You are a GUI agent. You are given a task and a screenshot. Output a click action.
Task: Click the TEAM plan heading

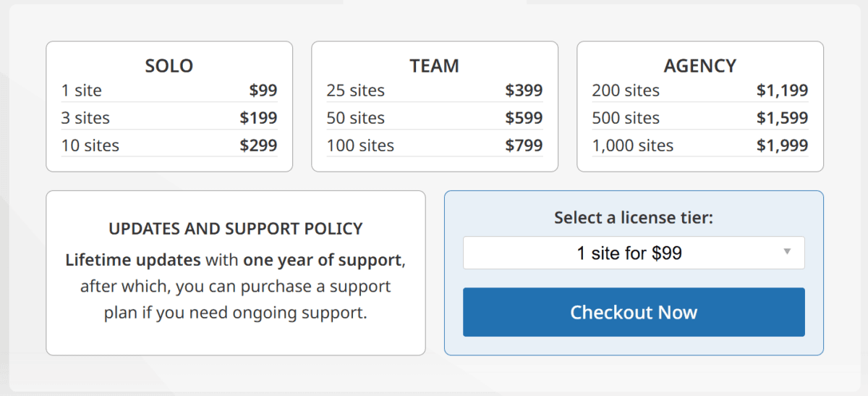434,66
